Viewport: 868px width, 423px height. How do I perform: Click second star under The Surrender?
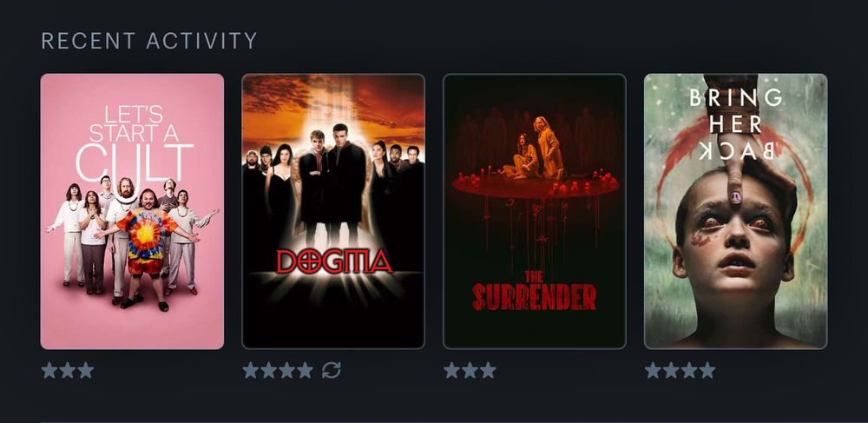(x=470, y=370)
